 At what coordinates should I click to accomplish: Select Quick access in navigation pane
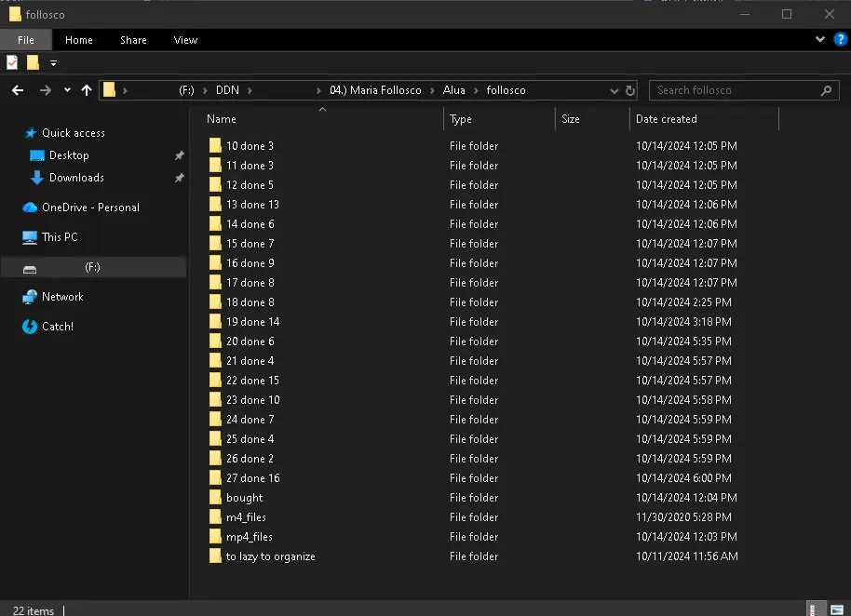74,133
